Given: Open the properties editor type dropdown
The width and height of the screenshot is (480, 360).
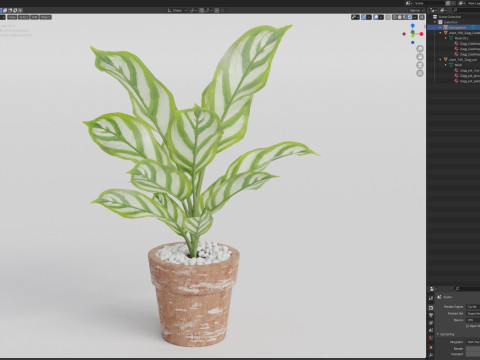Looking at the screenshot, I should 432,289.
